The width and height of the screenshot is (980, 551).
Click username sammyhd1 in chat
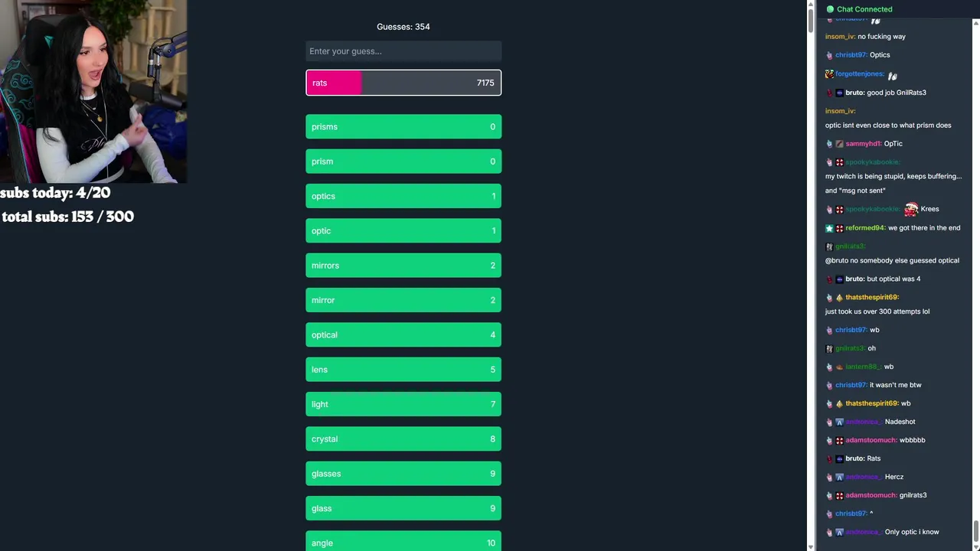click(863, 144)
